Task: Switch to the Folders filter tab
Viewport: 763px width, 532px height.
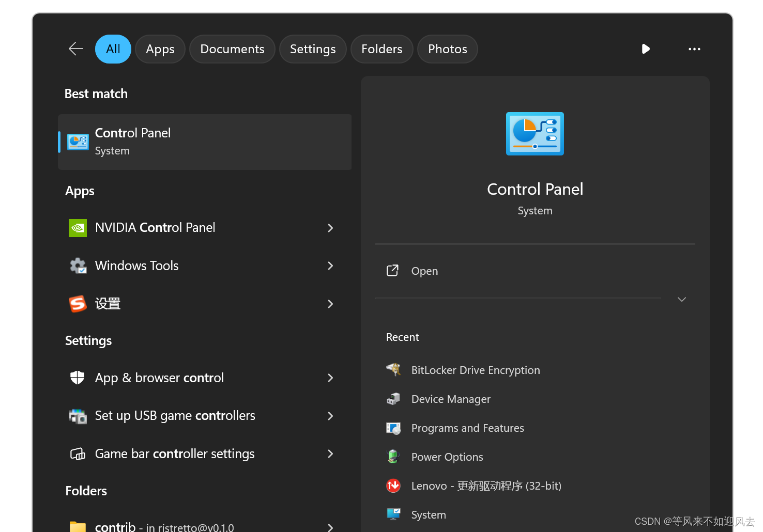Action: [382, 49]
